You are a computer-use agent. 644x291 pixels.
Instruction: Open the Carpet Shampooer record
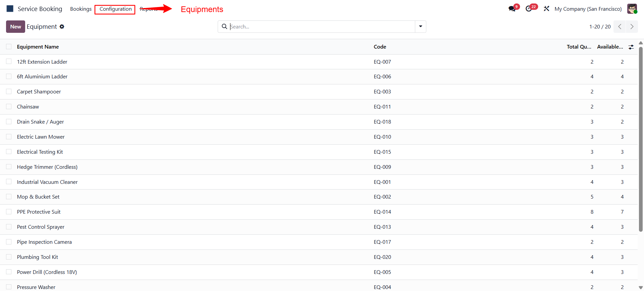[x=39, y=92]
